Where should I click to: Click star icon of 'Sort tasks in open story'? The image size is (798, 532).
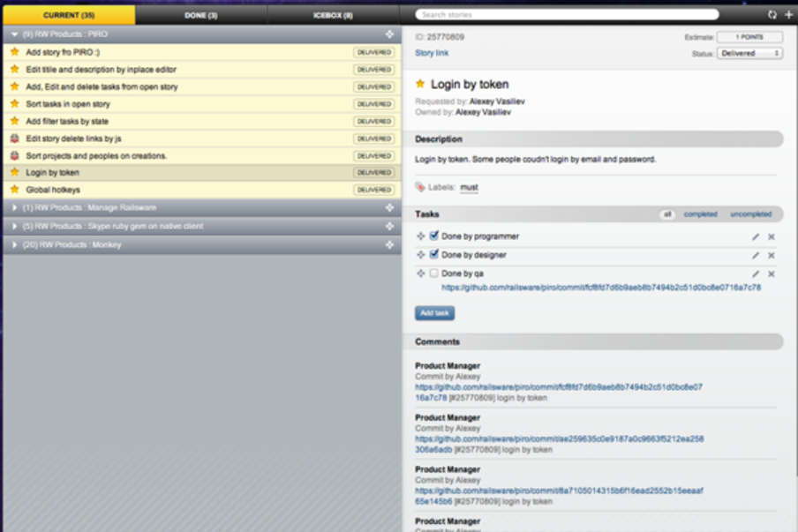[15, 104]
